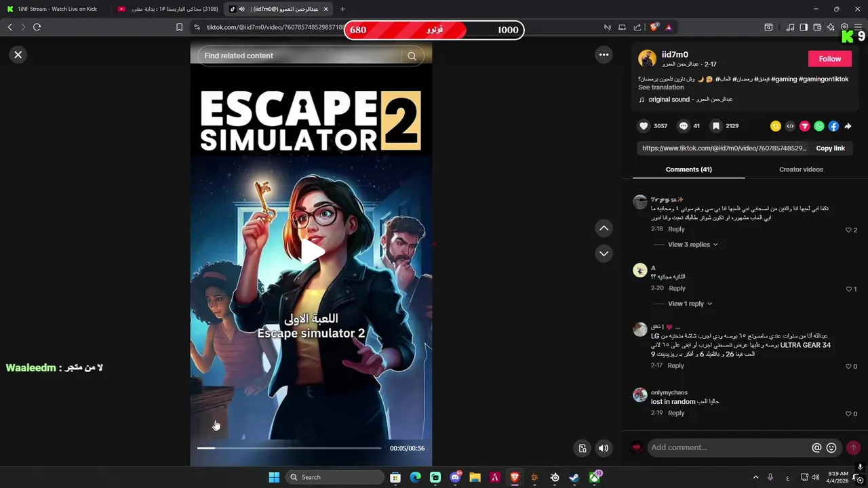Like the comment dated 2-20
This screenshot has height=488, width=868.
pyautogui.click(x=848, y=289)
